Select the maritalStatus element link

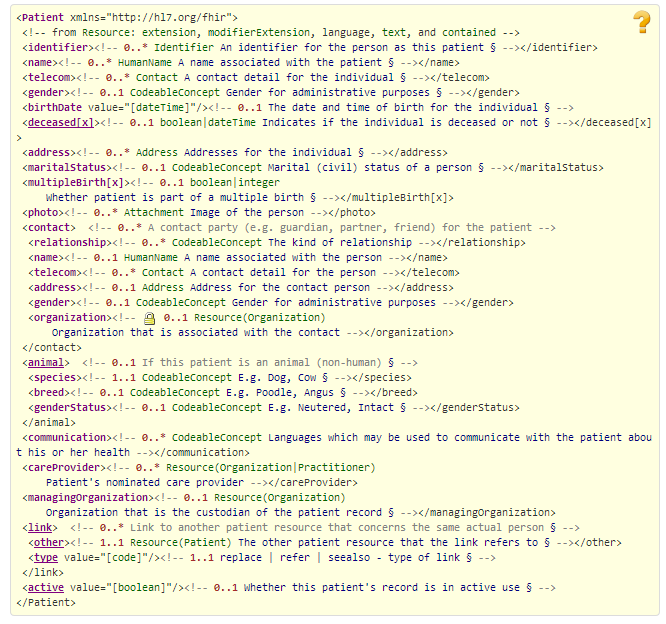65,167
